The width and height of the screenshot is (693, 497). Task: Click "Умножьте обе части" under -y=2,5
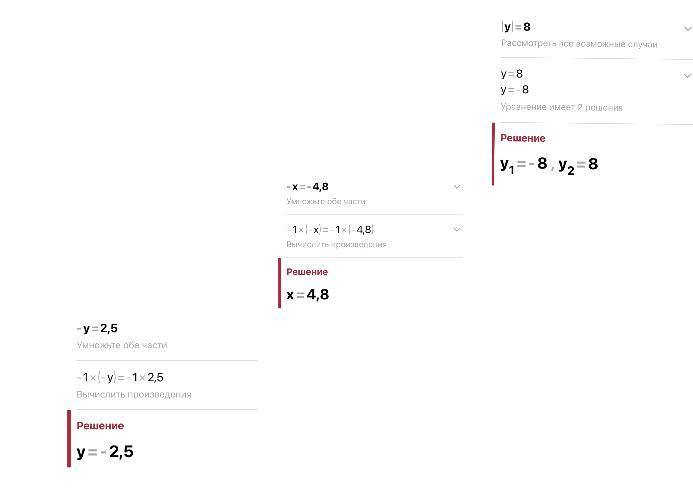tap(122, 345)
